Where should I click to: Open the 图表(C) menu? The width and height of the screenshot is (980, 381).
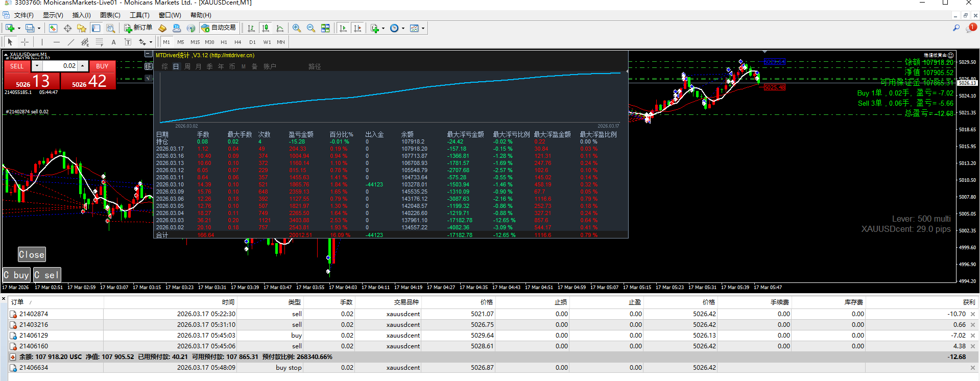(110, 15)
